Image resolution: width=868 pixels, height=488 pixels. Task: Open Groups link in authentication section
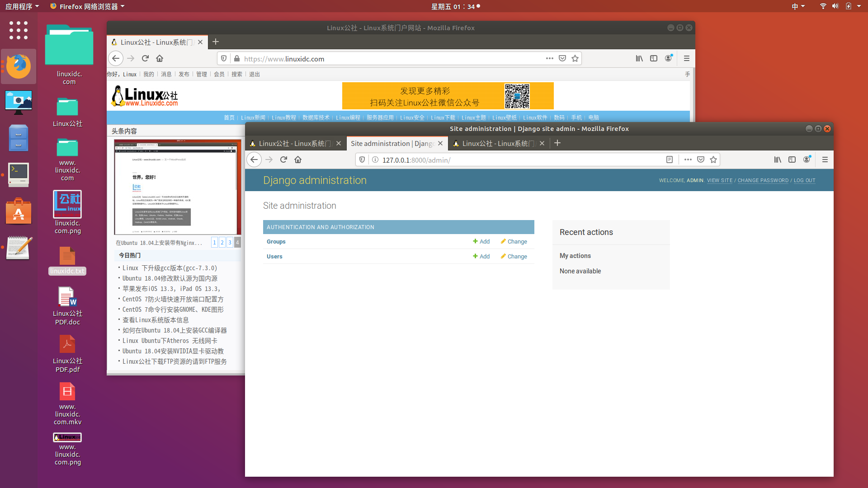(x=276, y=242)
